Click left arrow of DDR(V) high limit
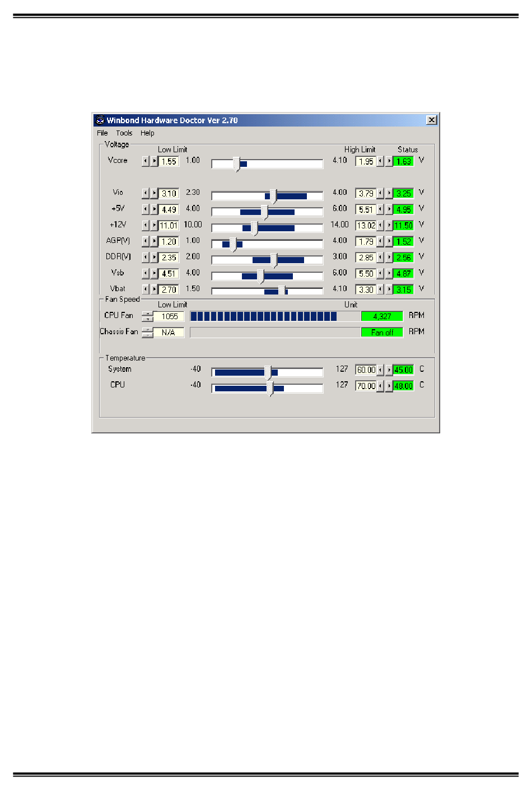The image size is (532, 790). [380, 258]
